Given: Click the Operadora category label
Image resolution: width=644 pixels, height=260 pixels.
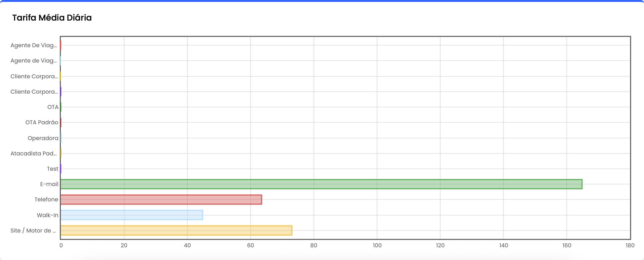Looking at the screenshot, I should tap(43, 138).
